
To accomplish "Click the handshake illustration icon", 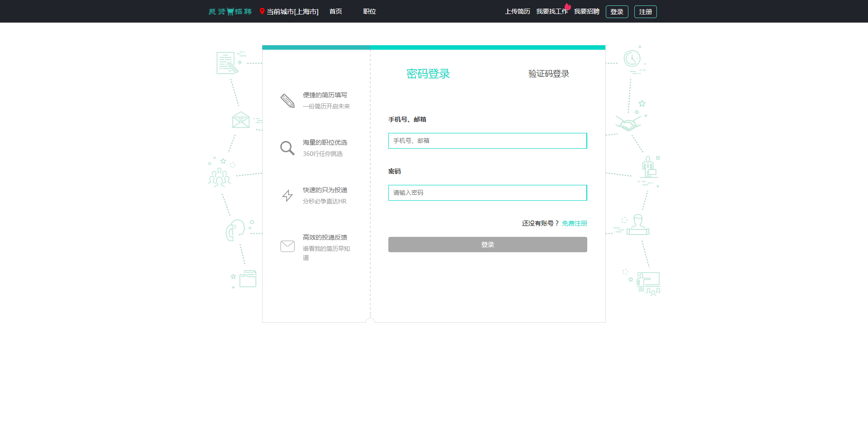I will coord(628,123).
